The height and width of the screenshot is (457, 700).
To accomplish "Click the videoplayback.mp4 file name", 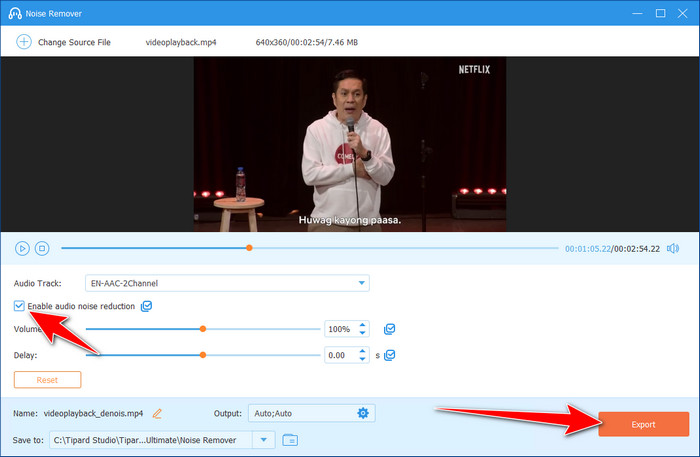I will [181, 42].
